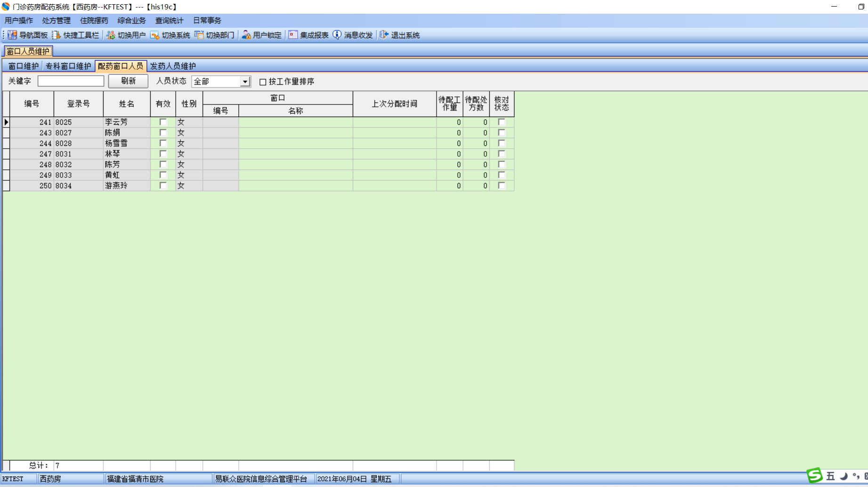This screenshot has height=487, width=868.
Task: Open the 导航面板 navigation panel toolbar icon
Action: pos(12,35)
